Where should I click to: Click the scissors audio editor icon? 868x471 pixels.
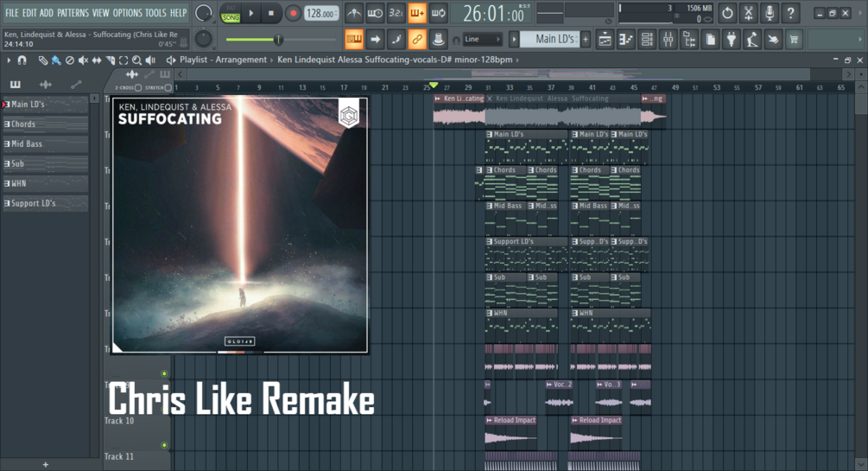click(x=749, y=13)
